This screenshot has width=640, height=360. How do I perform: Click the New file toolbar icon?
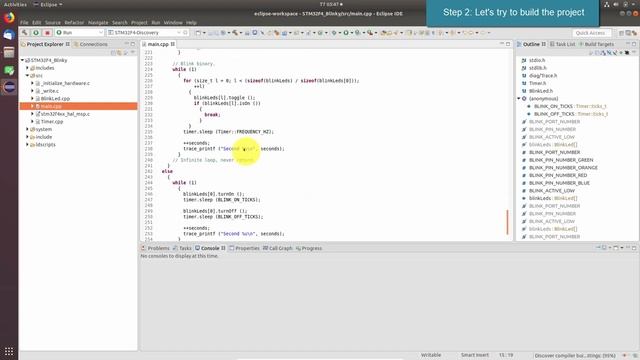point(198,33)
